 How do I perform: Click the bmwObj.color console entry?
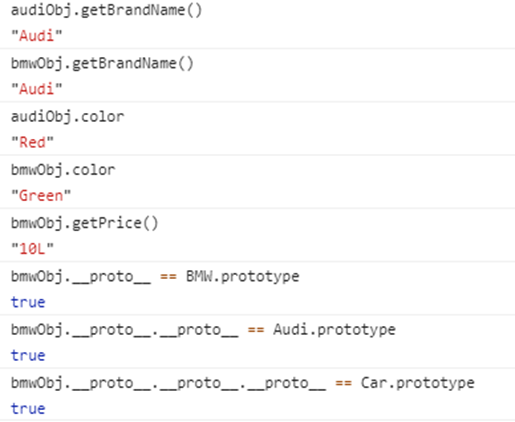click(63, 170)
